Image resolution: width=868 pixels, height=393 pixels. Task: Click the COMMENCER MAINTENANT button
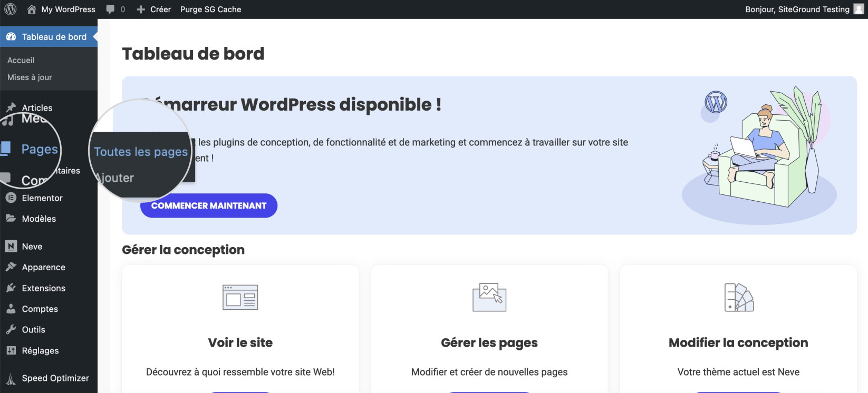209,205
